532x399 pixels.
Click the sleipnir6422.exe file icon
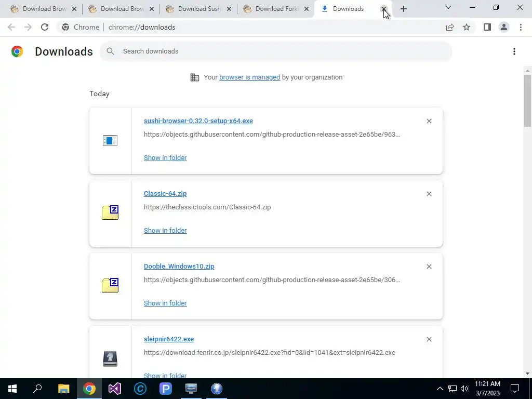(x=110, y=358)
